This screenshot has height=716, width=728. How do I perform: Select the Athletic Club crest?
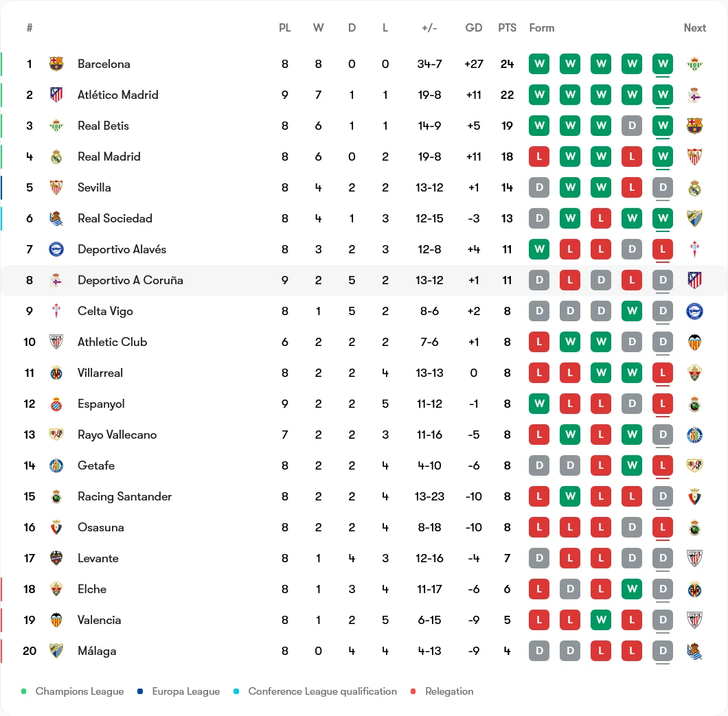click(56, 342)
